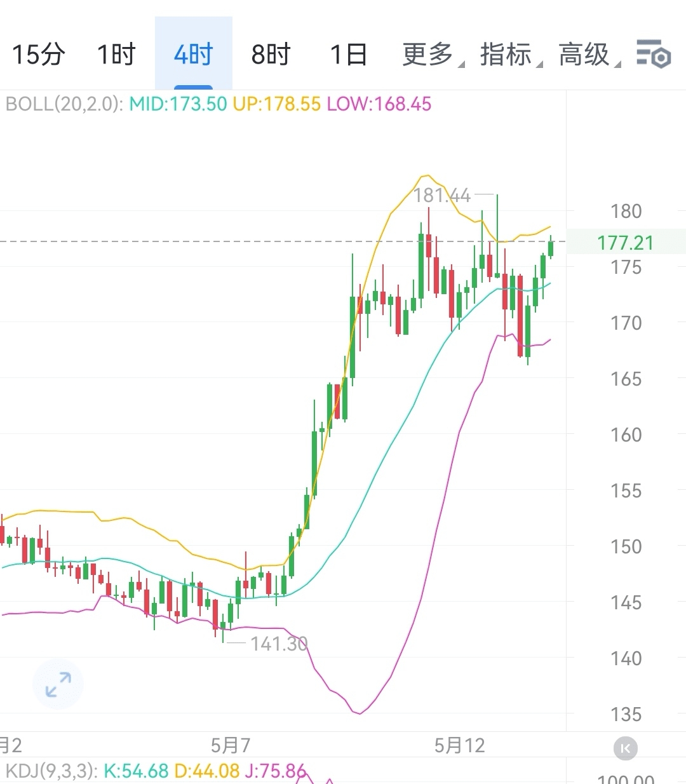Click the current price tag 177.21

coord(626,242)
